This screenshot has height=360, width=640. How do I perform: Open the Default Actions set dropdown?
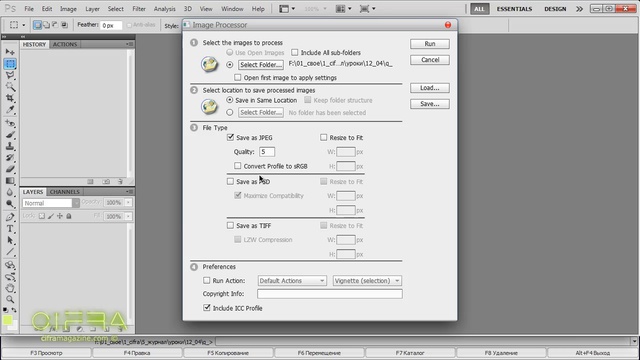[292, 281]
